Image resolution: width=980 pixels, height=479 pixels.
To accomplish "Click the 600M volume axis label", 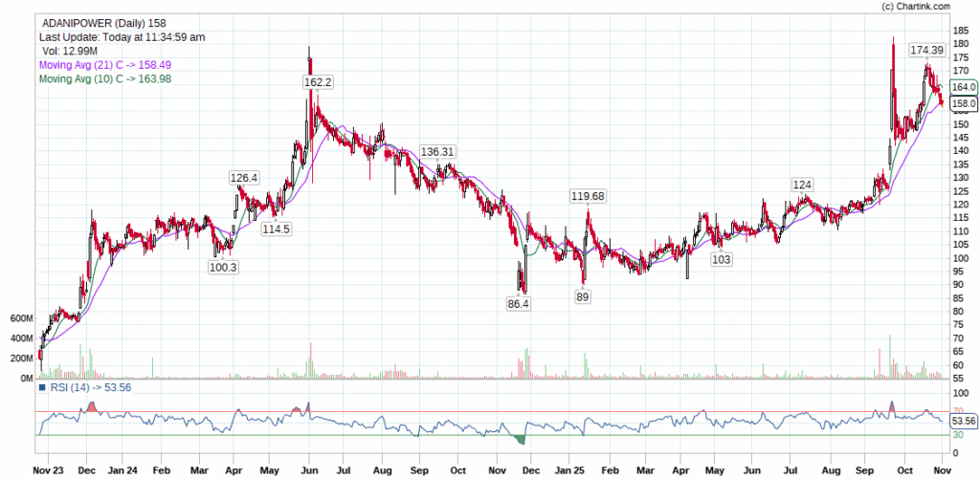I will [21, 318].
